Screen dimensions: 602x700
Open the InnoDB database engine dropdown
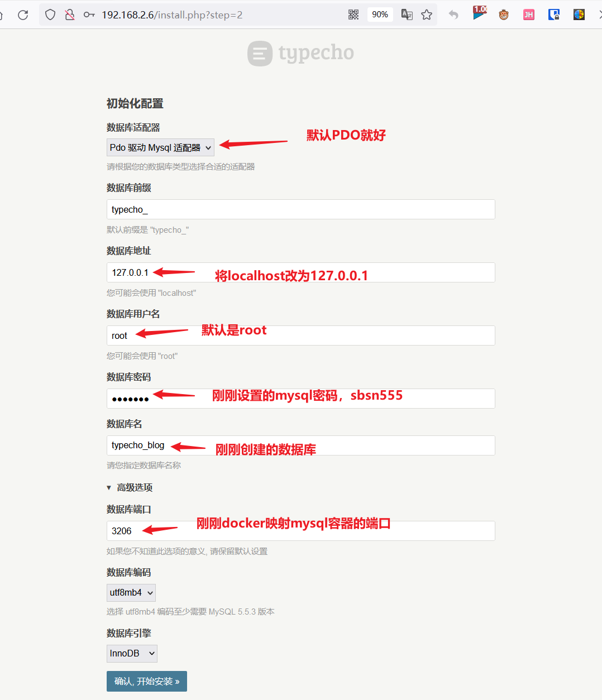[x=132, y=653]
